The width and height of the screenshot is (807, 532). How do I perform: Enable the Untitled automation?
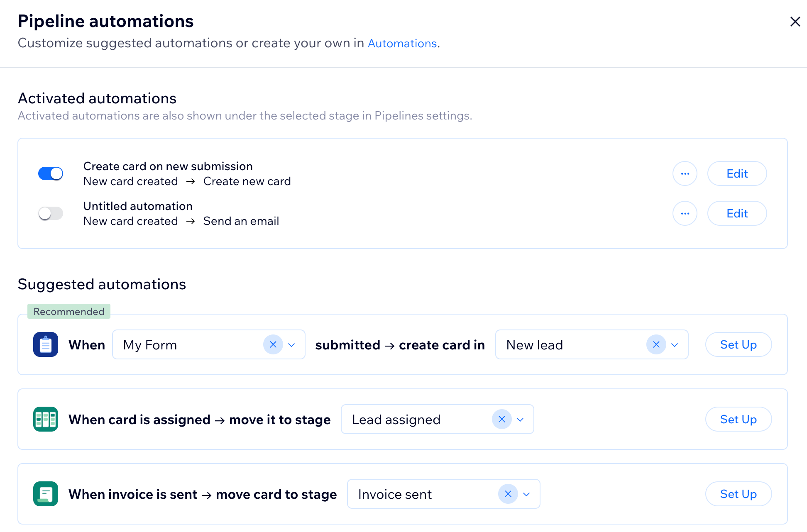[x=51, y=213]
